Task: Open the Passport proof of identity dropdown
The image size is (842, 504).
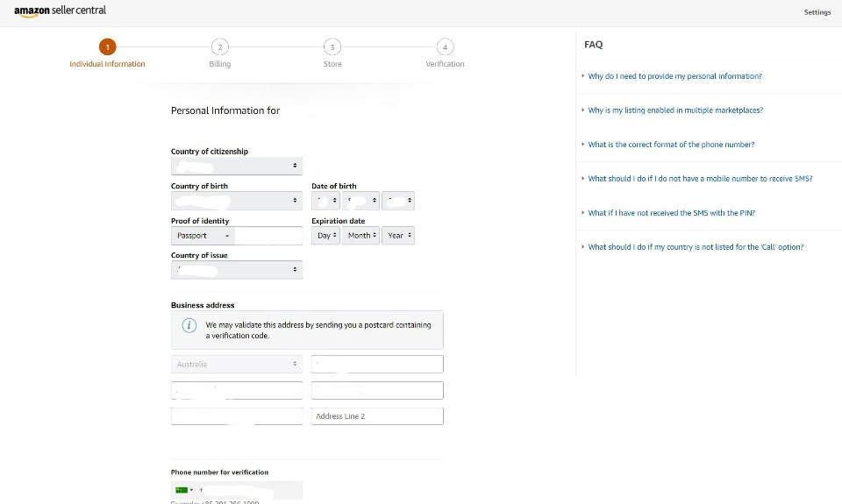Action: [203, 235]
